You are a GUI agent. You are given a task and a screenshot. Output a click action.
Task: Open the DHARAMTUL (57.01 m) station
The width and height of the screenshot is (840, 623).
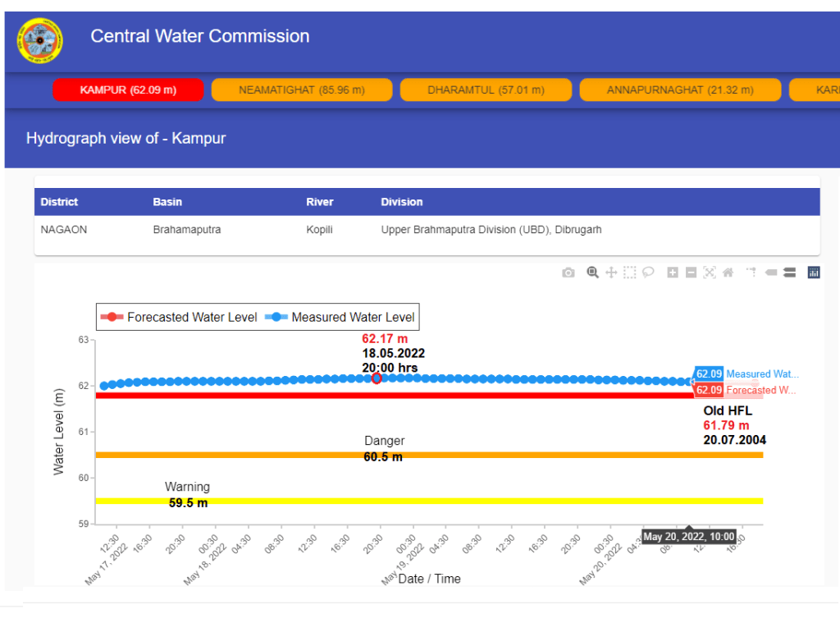coord(486,90)
